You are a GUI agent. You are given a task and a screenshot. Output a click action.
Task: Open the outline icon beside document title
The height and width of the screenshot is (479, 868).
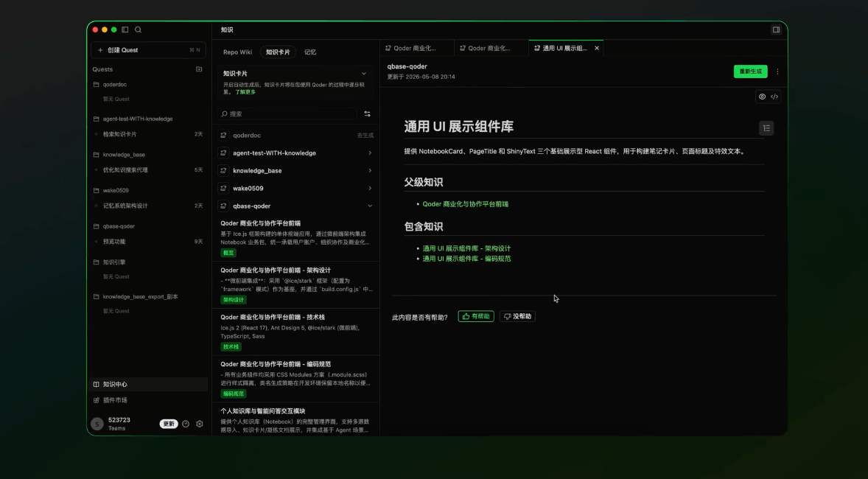[x=766, y=128]
